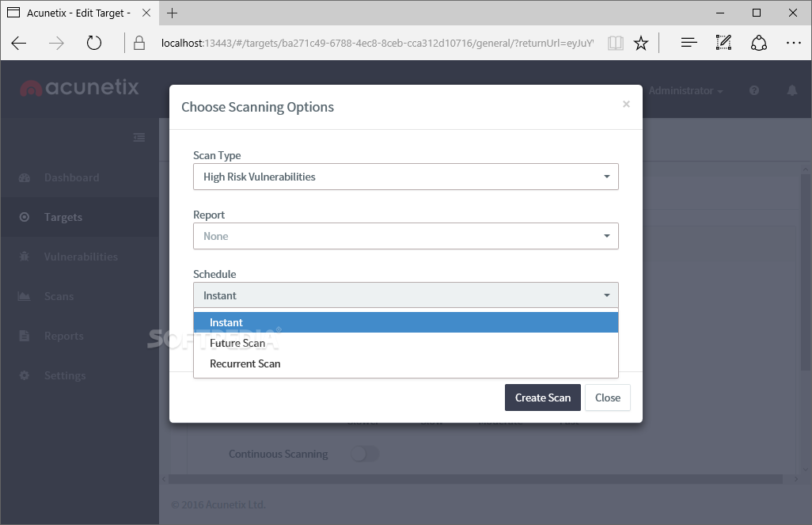Click the Acunetix logo

point(79,88)
